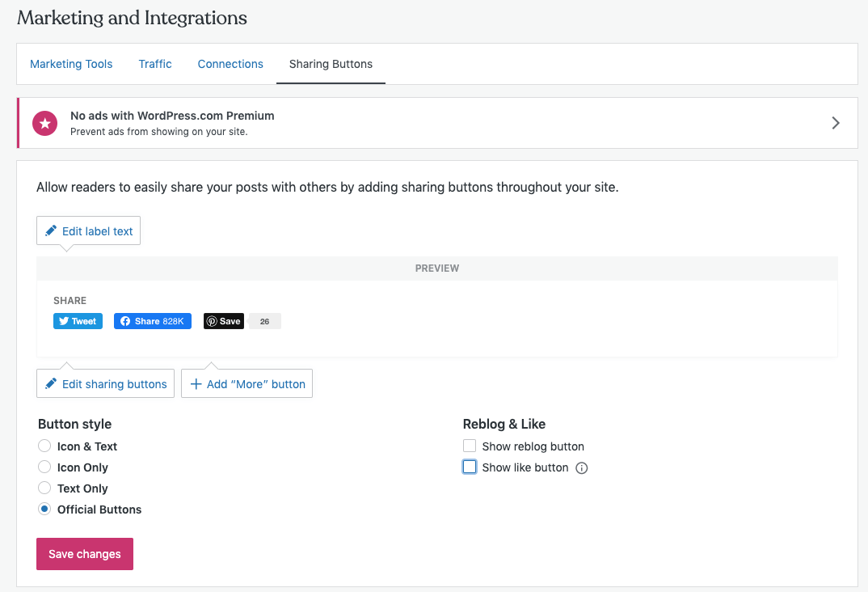Click the Tweet share button in preview
Screen dimensions: 868x592
[x=78, y=321]
